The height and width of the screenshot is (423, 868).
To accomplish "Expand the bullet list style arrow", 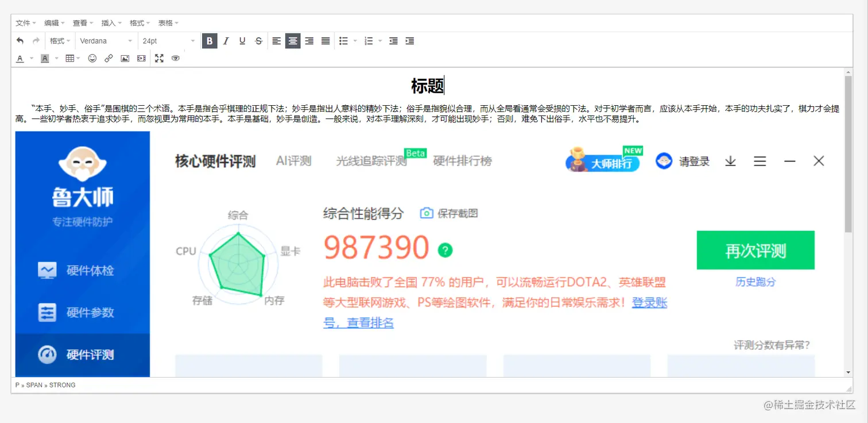I will point(355,41).
